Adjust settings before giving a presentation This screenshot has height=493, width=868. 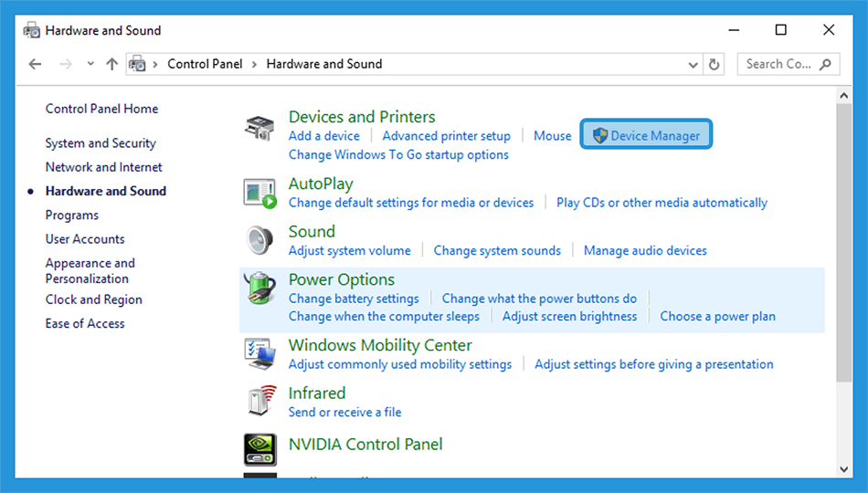point(654,364)
